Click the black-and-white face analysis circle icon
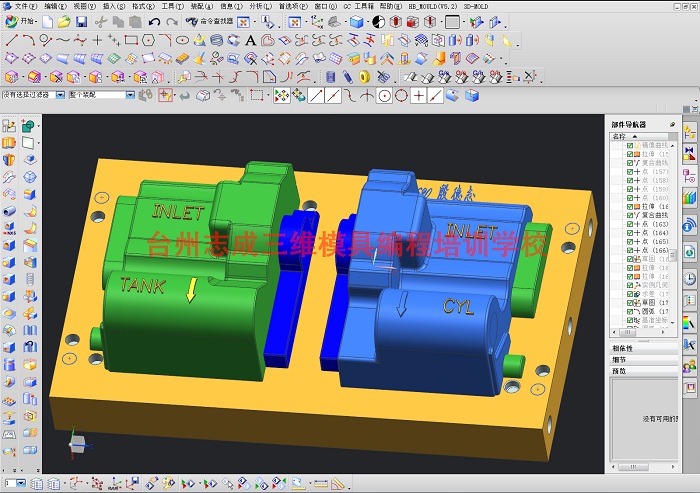The image size is (700, 493). 379,22
